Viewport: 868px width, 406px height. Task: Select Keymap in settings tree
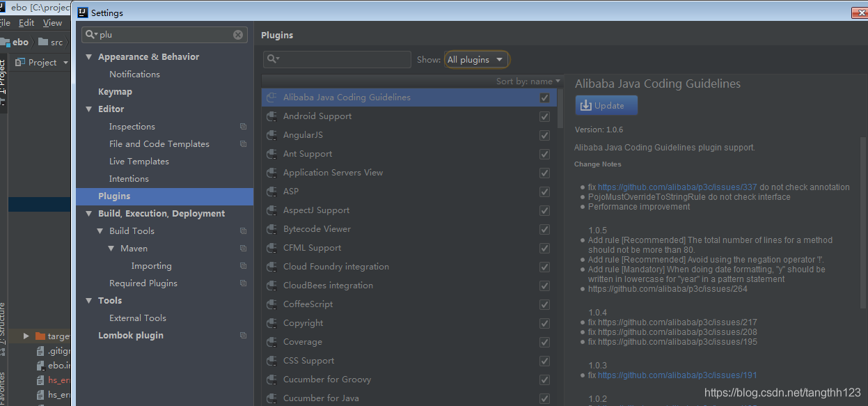pyautogui.click(x=115, y=92)
